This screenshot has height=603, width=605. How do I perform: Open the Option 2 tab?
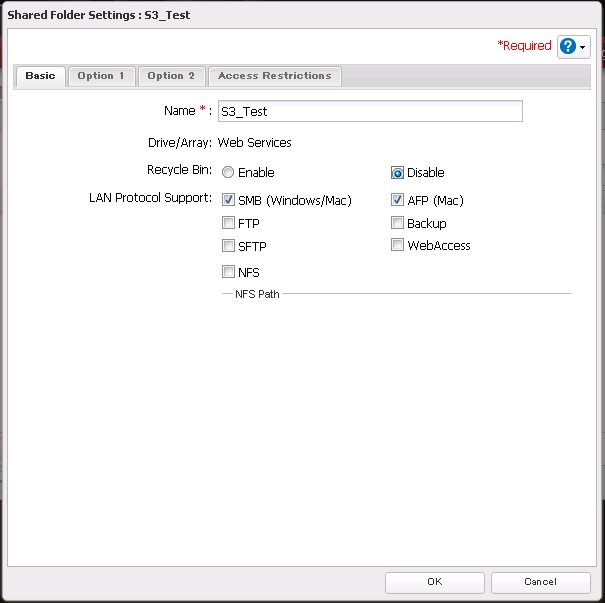pyautogui.click(x=171, y=76)
